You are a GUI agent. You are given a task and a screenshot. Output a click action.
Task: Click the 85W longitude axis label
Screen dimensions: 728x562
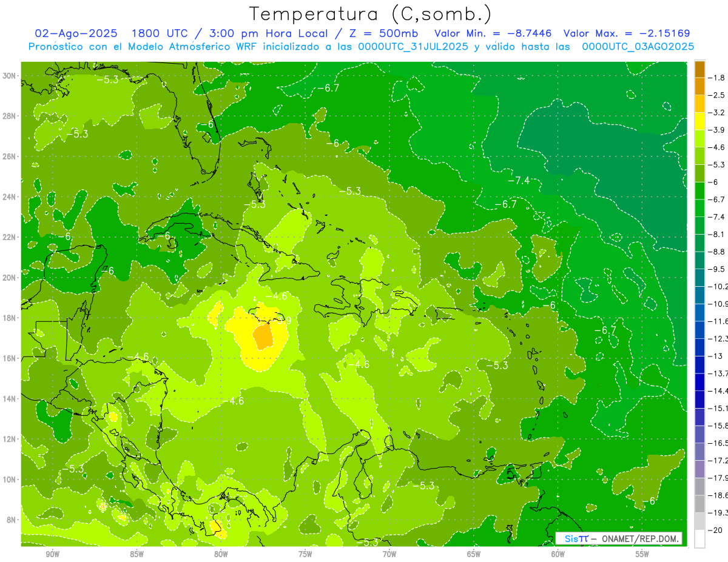(136, 554)
